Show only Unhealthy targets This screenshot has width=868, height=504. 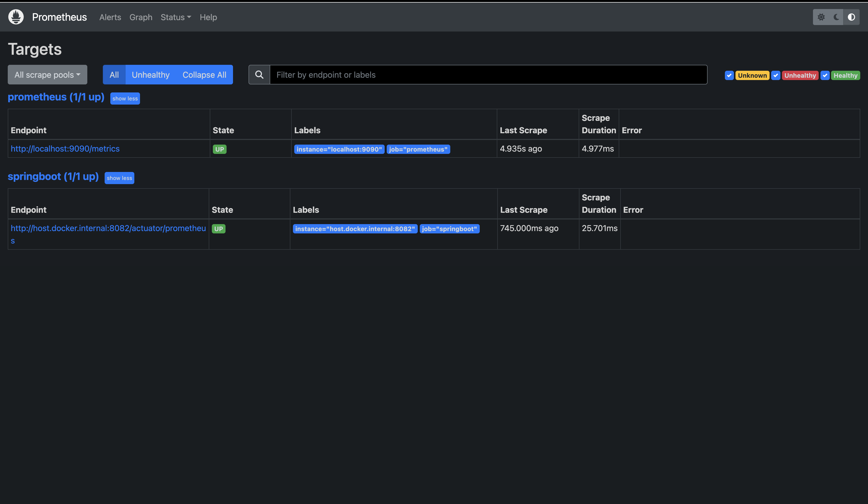[x=151, y=75]
